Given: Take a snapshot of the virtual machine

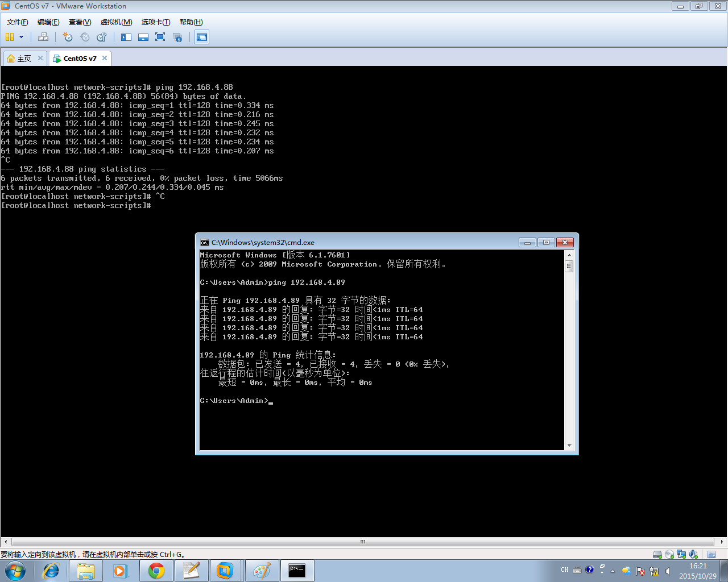Looking at the screenshot, I should pyautogui.click(x=68, y=37).
